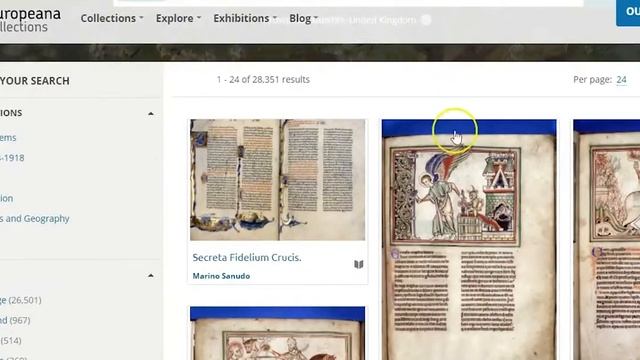Click the book icon on the Secreta Fidelium Crucis card
640x360 pixels.
tap(358, 264)
